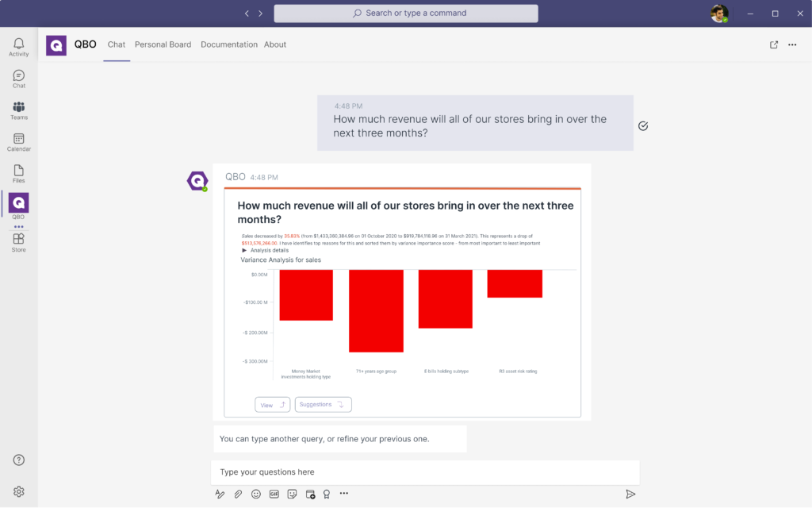Click the Type your questions here field
812x508 pixels.
point(425,472)
